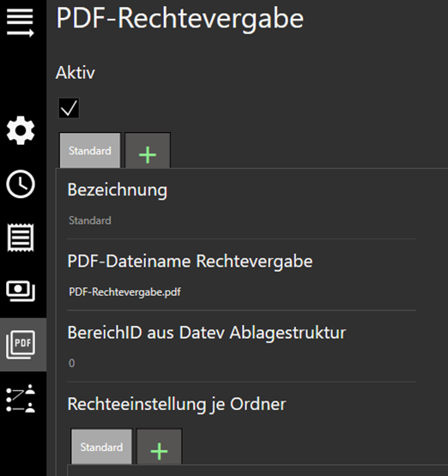The height and width of the screenshot is (476, 448).
Task: Open the clock schedule section
Action: 21,184
